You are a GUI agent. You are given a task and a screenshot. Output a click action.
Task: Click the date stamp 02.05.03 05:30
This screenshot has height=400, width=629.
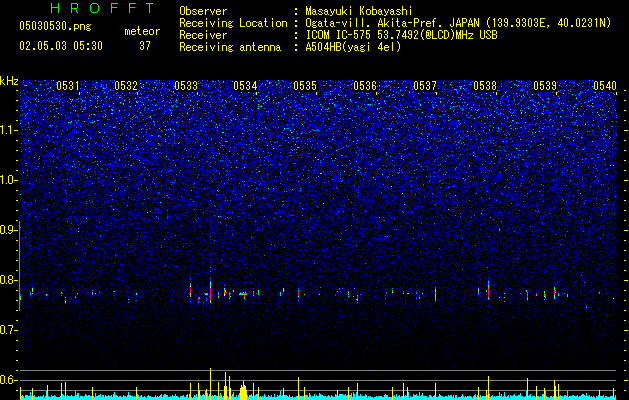pyautogui.click(x=61, y=46)
